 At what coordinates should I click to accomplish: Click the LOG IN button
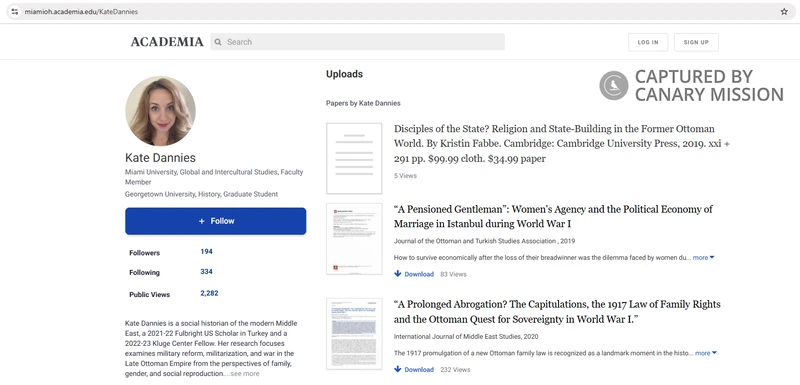pos(648,42)
